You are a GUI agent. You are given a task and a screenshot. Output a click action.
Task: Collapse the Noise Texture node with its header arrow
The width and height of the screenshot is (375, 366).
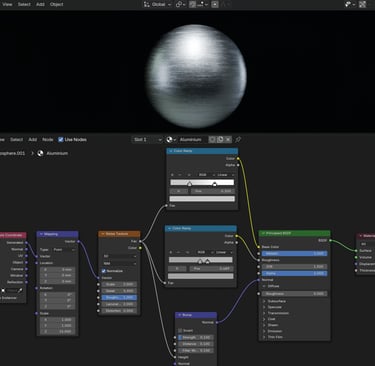[102, 234]
